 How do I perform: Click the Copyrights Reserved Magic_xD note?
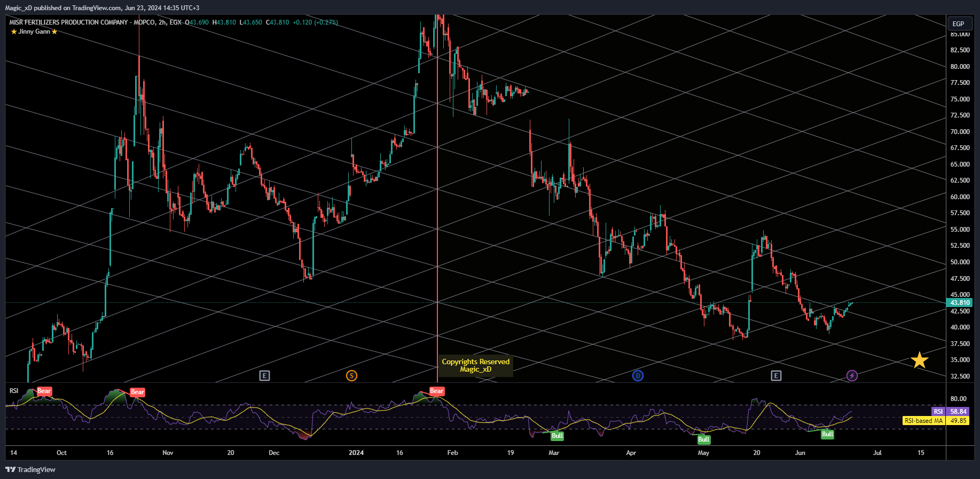click(476, 366)
